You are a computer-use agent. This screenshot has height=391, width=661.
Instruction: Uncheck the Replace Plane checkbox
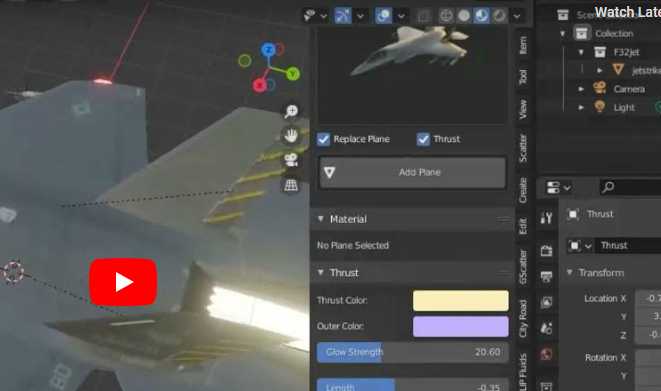click(x=323, y=139)
